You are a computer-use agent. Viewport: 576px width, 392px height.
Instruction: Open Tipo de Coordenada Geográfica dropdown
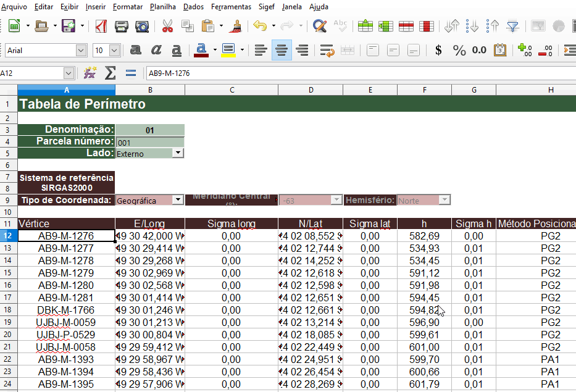pyautogui.click(x=178, y=199)
